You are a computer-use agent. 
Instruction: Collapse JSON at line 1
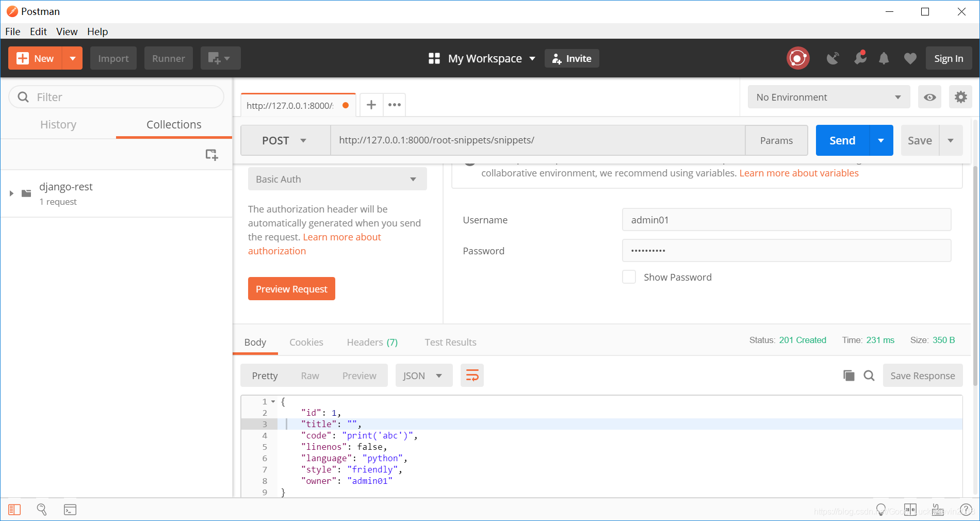pyautogui.click(x=273, y=401)
